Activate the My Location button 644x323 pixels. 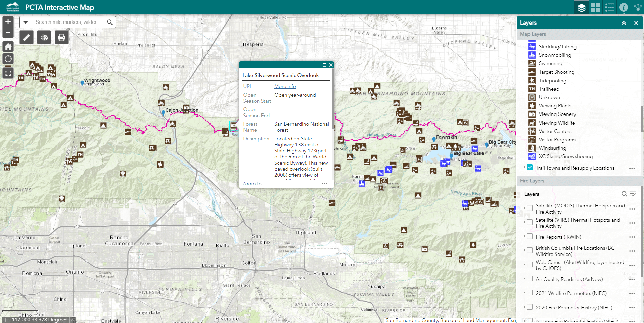(8, 59)
